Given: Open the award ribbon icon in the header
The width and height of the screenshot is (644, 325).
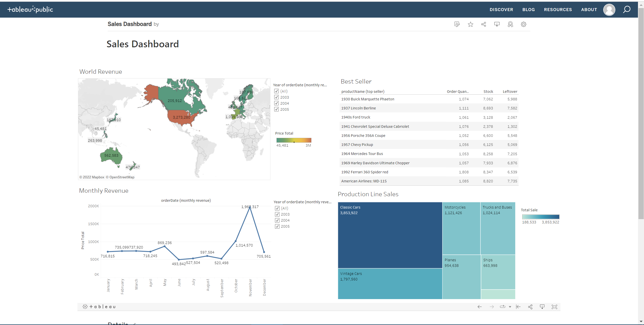Looking at the screenshot, I should [510, 24].
